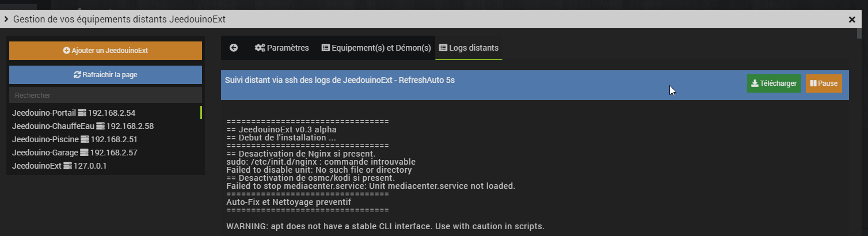The height and width of the screenshot is (236, 868).
Task: Click Rafraichir la page button
Action: click(x=105, y=75)
